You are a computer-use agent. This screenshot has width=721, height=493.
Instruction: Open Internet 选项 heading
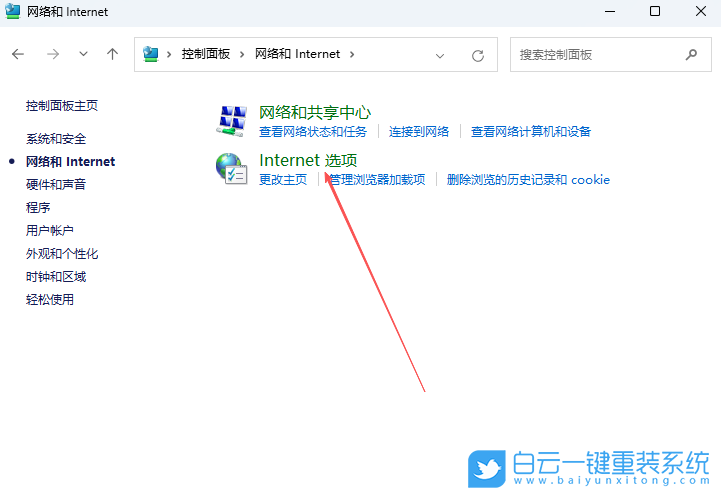point(308,161)
